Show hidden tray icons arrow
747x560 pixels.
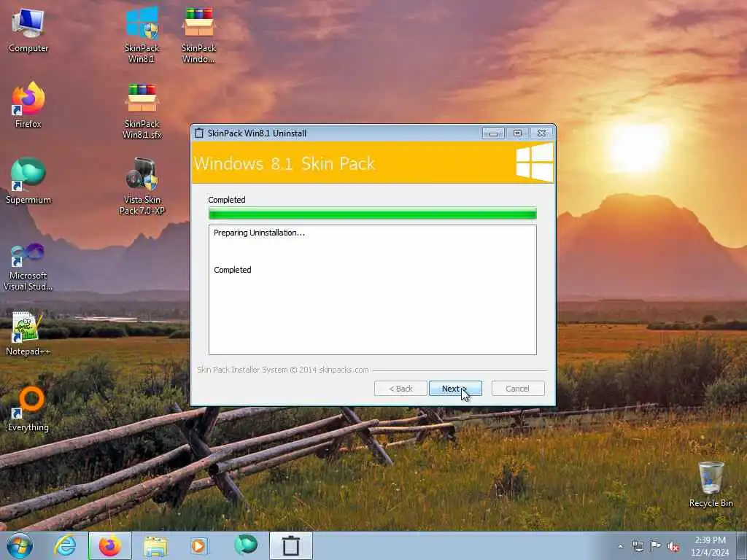tap(620, 547)
